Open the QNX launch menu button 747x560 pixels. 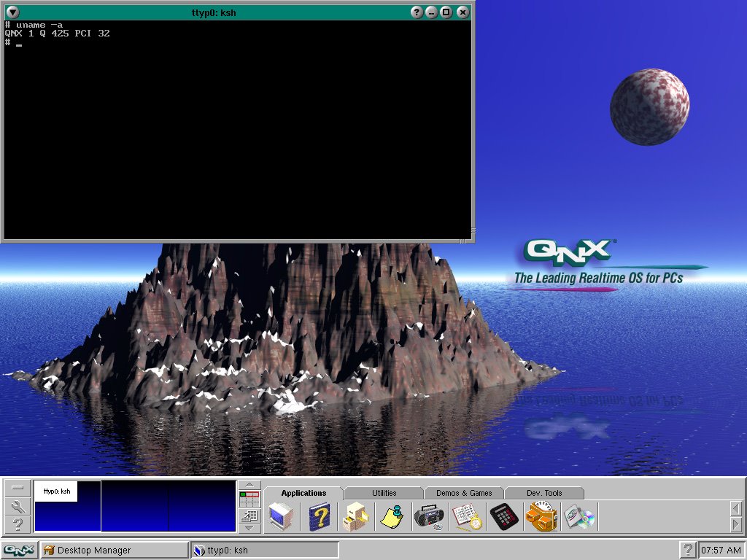pyautogui.click(x=19, y=550)
